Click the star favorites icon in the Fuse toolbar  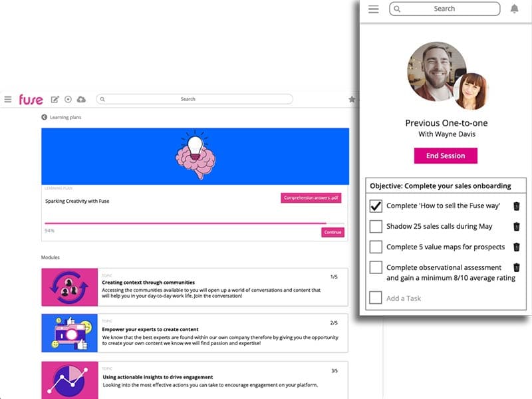(352, 99)
